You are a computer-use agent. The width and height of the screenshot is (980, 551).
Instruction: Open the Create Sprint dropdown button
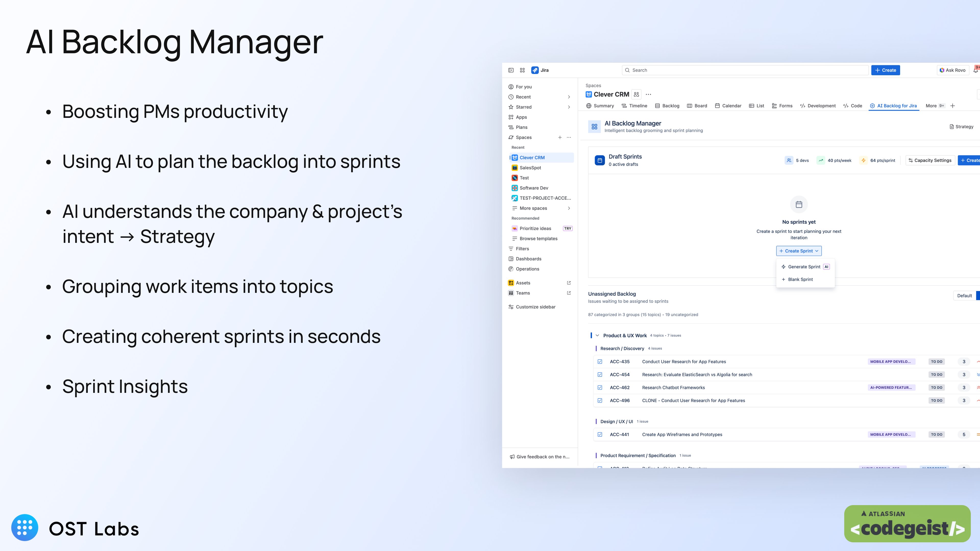pos(799,251)
